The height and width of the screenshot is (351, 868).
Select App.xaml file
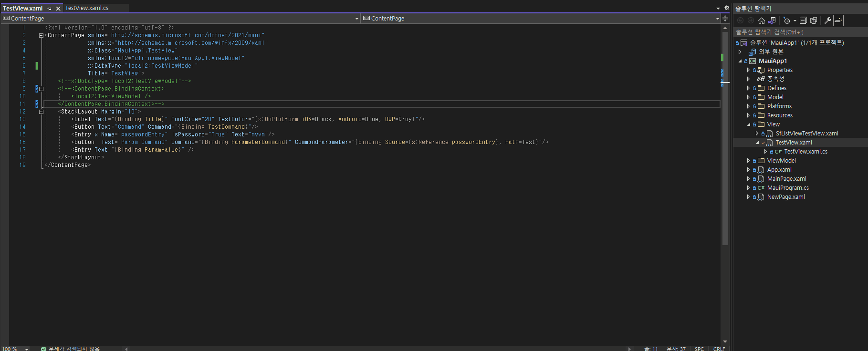779,170
